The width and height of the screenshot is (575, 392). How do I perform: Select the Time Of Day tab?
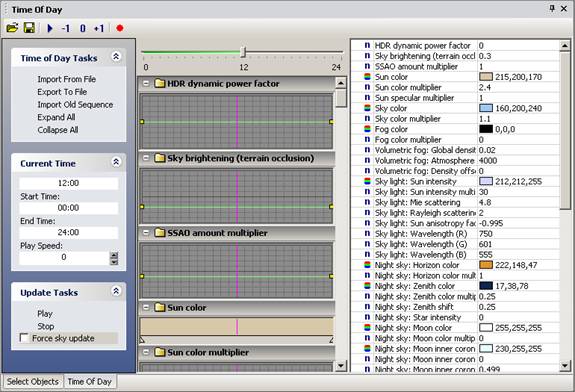pos(89,382)
